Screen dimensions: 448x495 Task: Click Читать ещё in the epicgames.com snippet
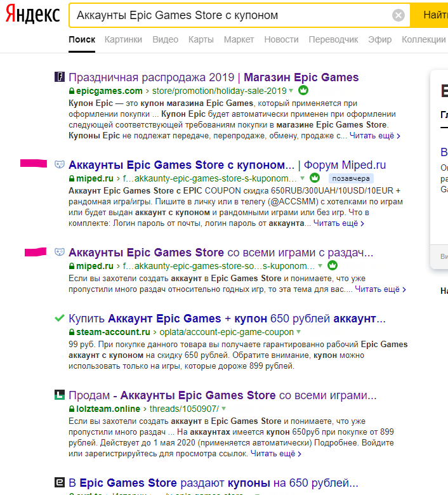click(x=375, y=136)
